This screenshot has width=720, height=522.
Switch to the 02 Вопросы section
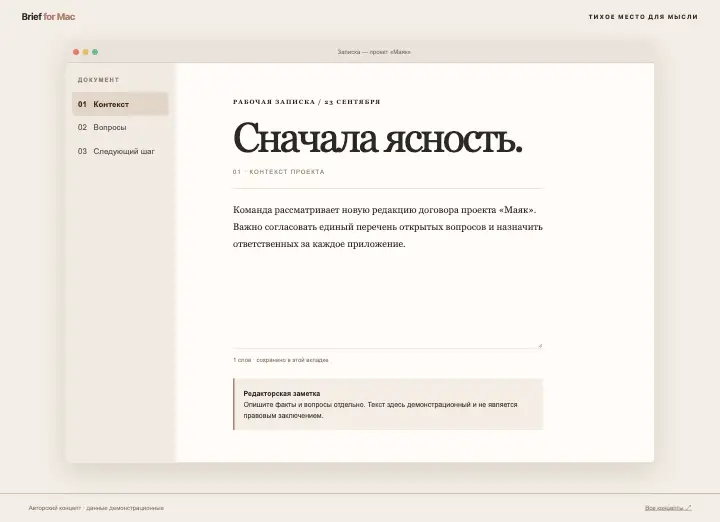coord(120,127)
